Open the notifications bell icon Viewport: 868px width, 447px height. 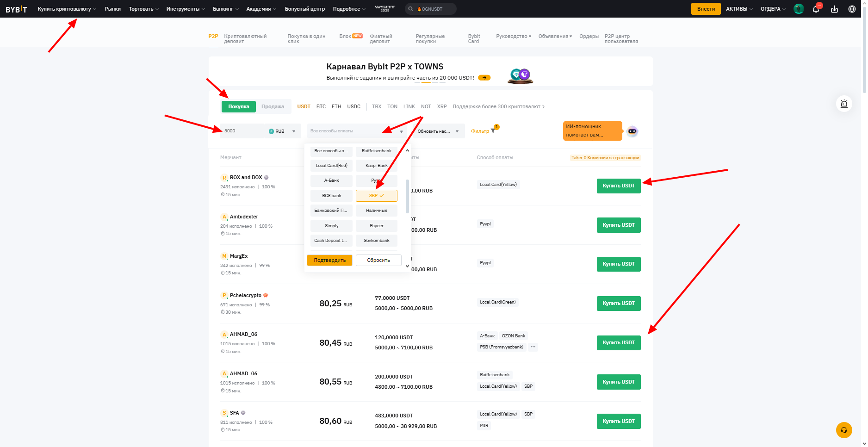coord(816,9)
